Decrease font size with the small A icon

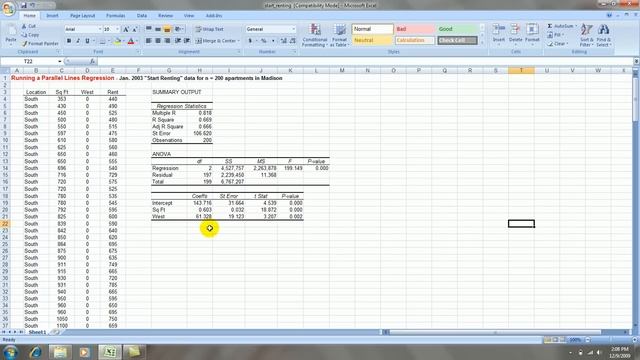134,29
